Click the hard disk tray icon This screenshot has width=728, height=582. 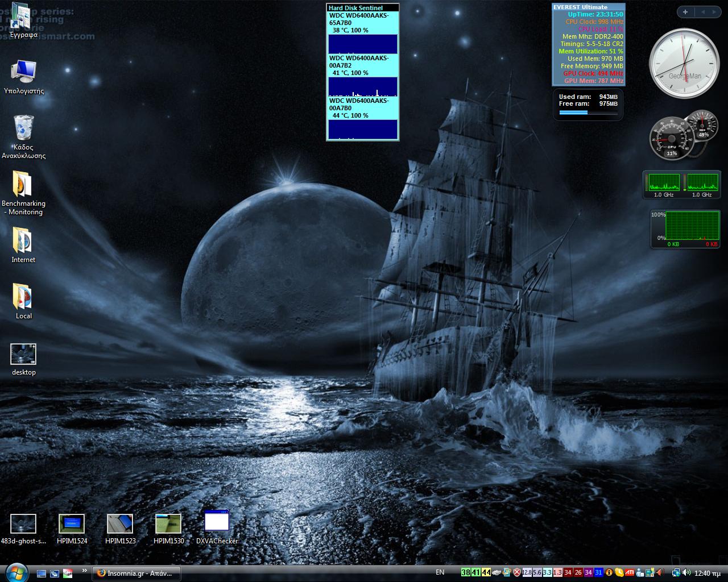pyautogui.click(x=497, y=573)
